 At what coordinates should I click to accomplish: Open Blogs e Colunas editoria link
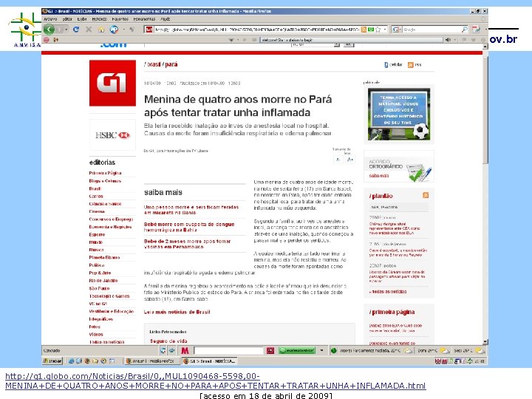point(105,181)
